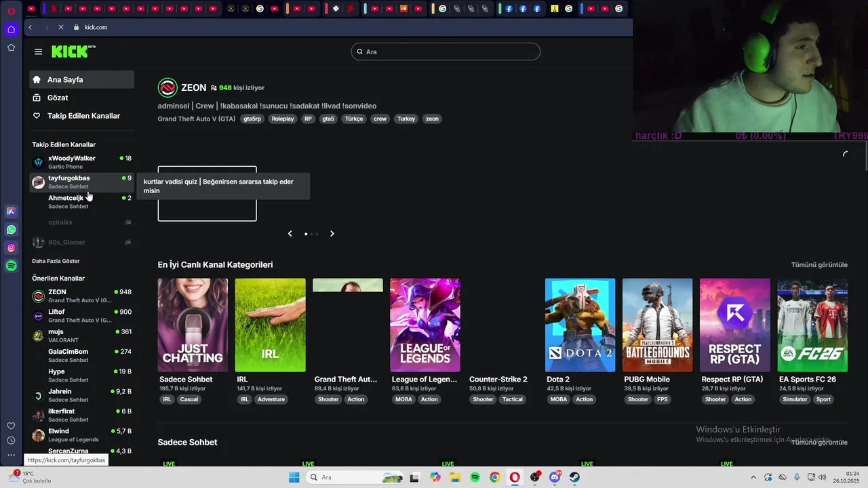The height and width of the screenshot is (488, 868).
Task: Open Windows Start menu
Action: coord(294,477)
